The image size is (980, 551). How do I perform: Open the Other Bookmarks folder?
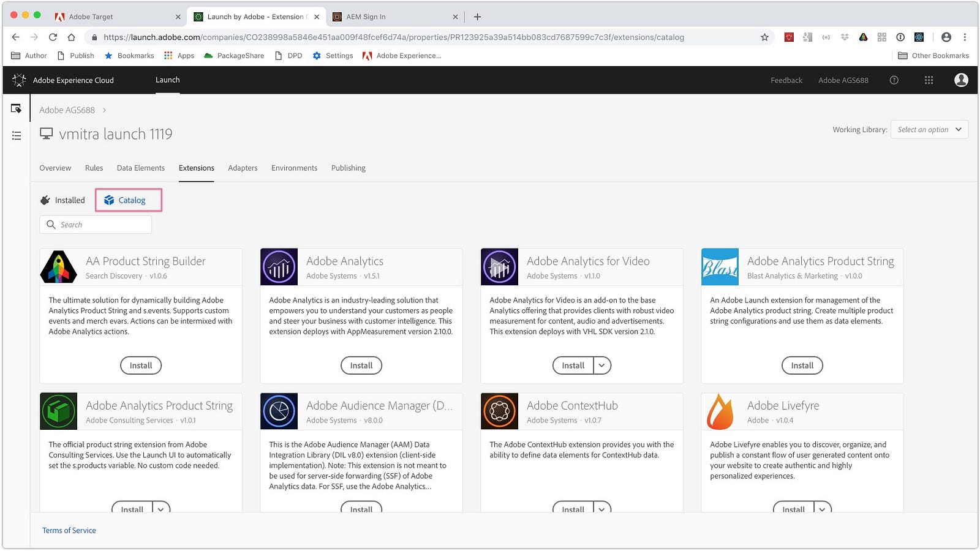tap(933, 56)
